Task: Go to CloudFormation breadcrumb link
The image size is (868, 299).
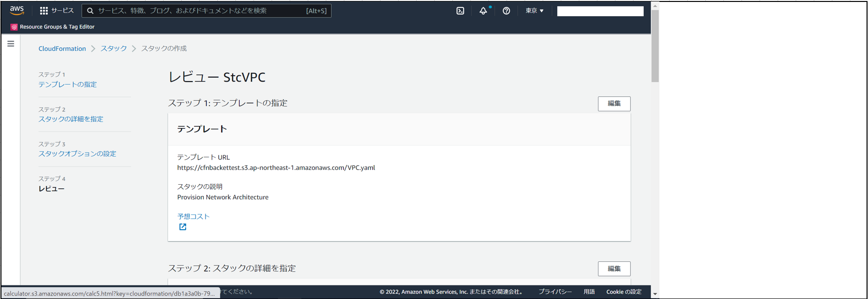Action: [x=62, y=48]
